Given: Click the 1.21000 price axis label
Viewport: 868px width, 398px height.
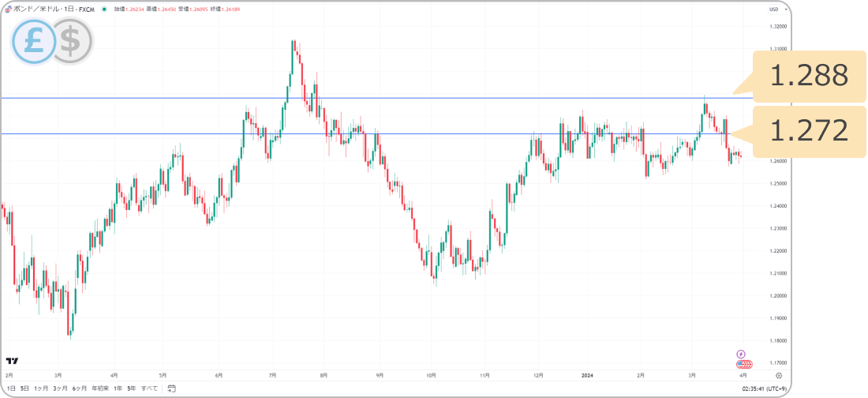Looking at the screenshot, I should click(779, 273).
